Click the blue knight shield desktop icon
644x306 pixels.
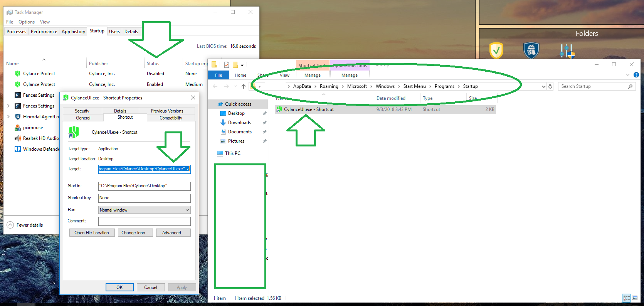click(x=531, y=50)
